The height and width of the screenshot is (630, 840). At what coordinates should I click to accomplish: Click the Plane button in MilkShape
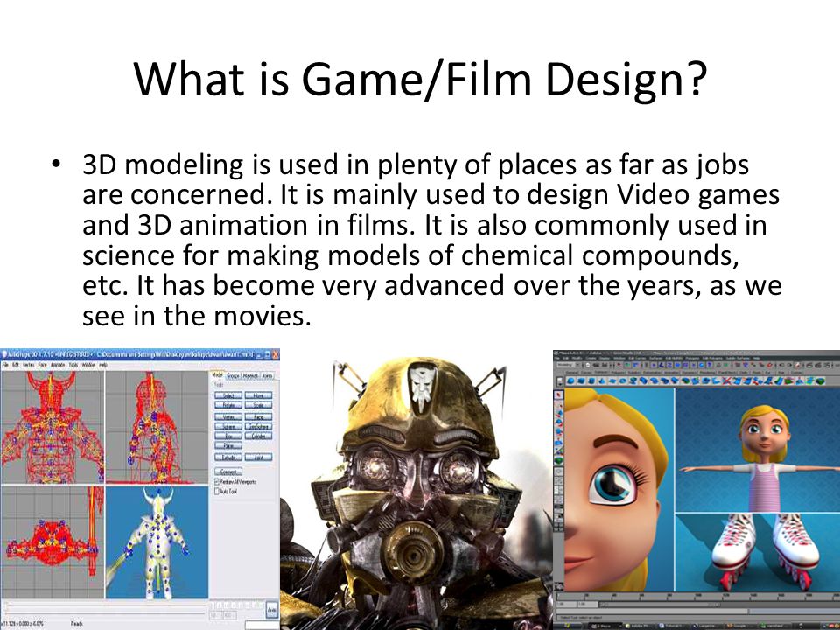(228, 445)
